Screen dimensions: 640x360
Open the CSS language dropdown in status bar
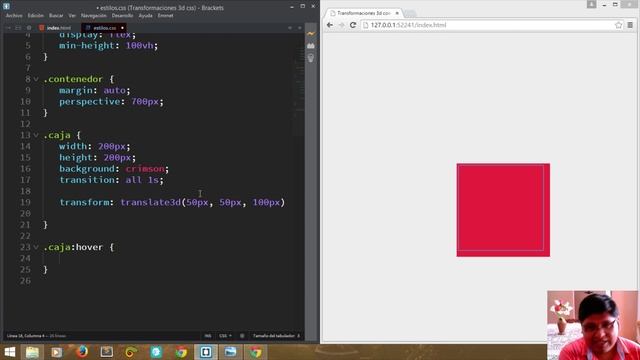click(x=225, y=336)
